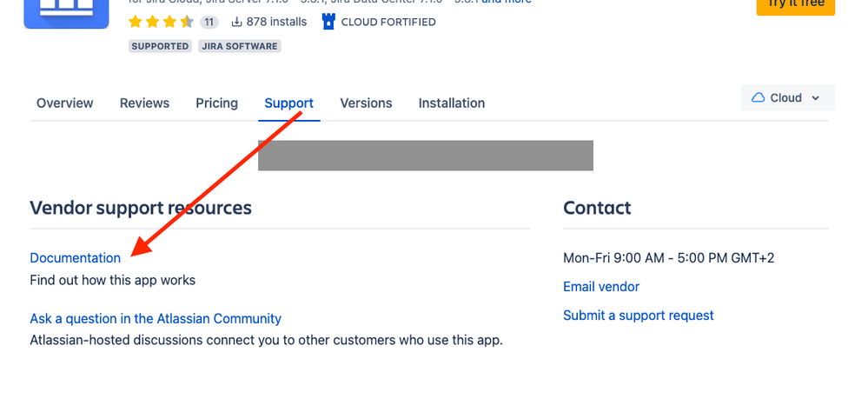Image resolution: width=868 pixels, height=412 pixels.
Task: Click the download installs icon
Action: (236, 22)
